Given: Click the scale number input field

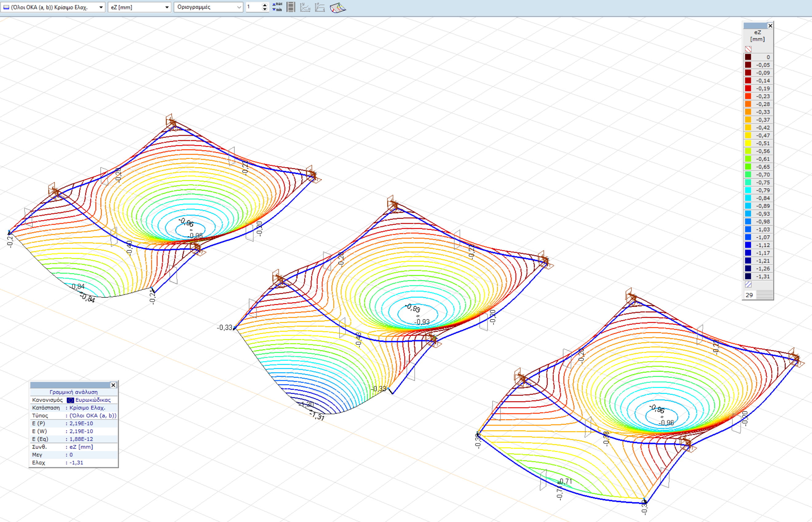Looking at the screenshot, I should pos(254,7).
